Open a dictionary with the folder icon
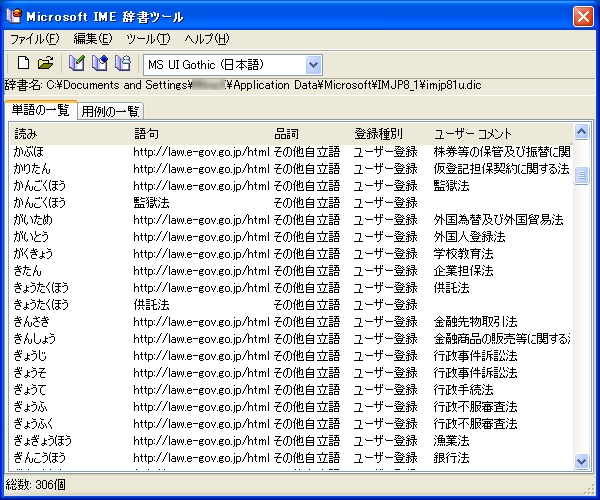 pos(46,63)
